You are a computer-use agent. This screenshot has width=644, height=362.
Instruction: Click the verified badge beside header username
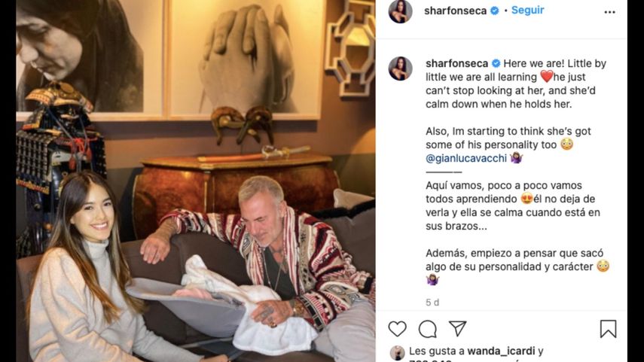(x=495, y=11)
